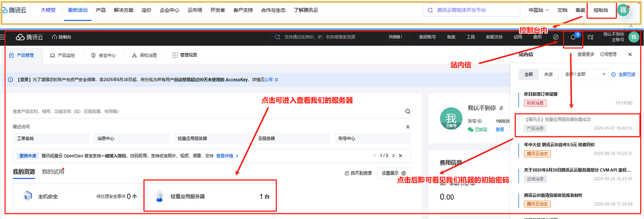This screenshot has height=219, width=644.
Task: Go to previous announcement with the left arrow
Action: click(x=375, y=155)
